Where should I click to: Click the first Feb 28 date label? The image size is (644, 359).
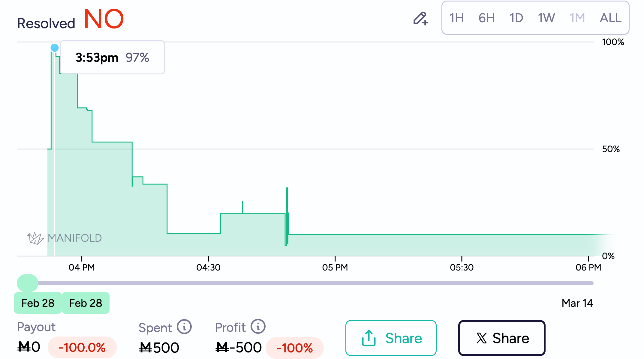(x=38, y=303)
